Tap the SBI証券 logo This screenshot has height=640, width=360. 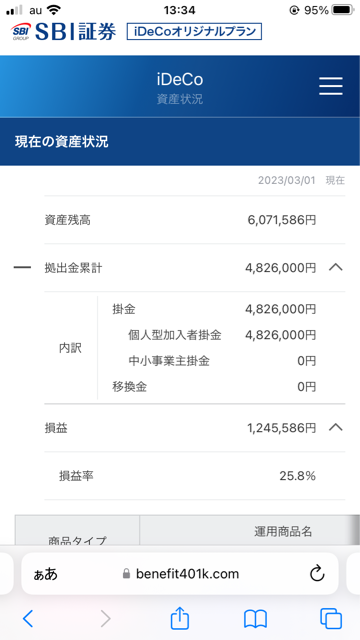[x=64, y=31]
